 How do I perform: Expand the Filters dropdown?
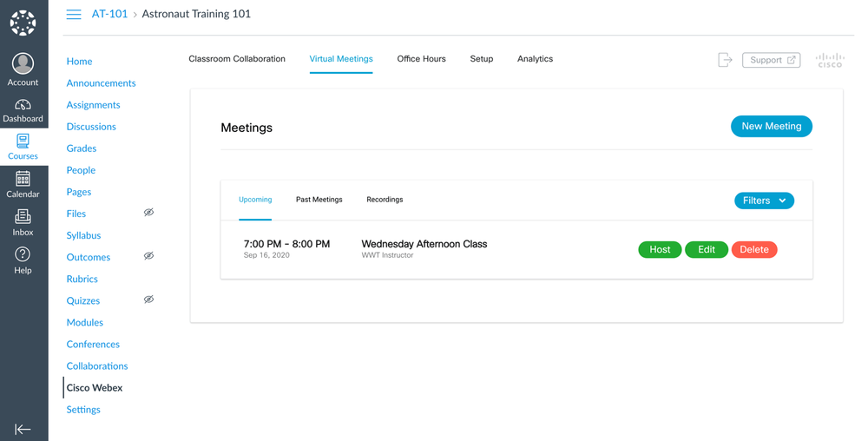[x=764, y=201]
